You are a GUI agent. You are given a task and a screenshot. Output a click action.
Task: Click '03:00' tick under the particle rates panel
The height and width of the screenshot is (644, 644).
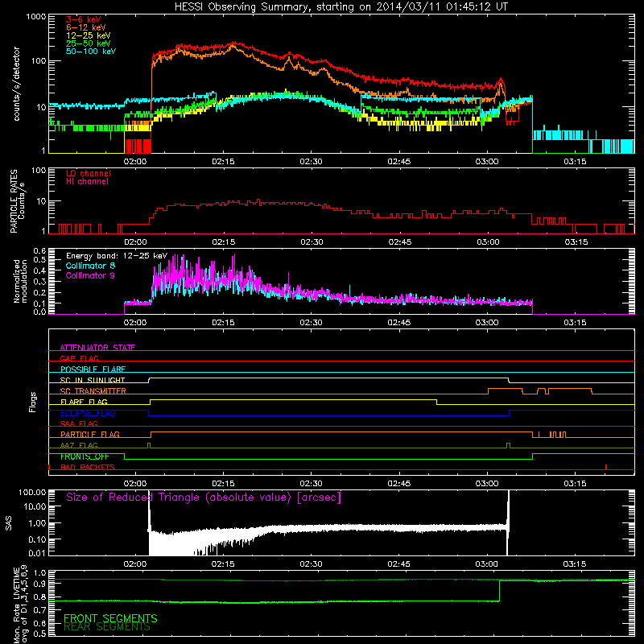[x=488, y=242]
